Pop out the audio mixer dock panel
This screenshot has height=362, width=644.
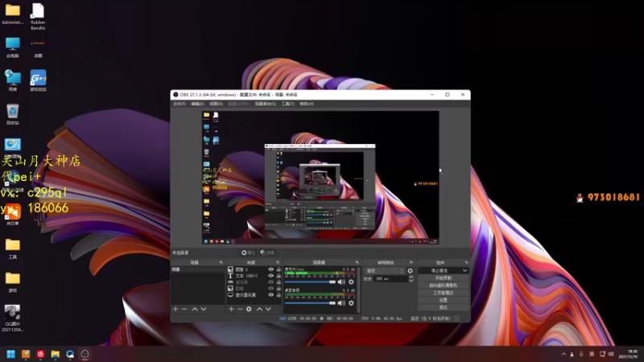click(x=357, y=262)
